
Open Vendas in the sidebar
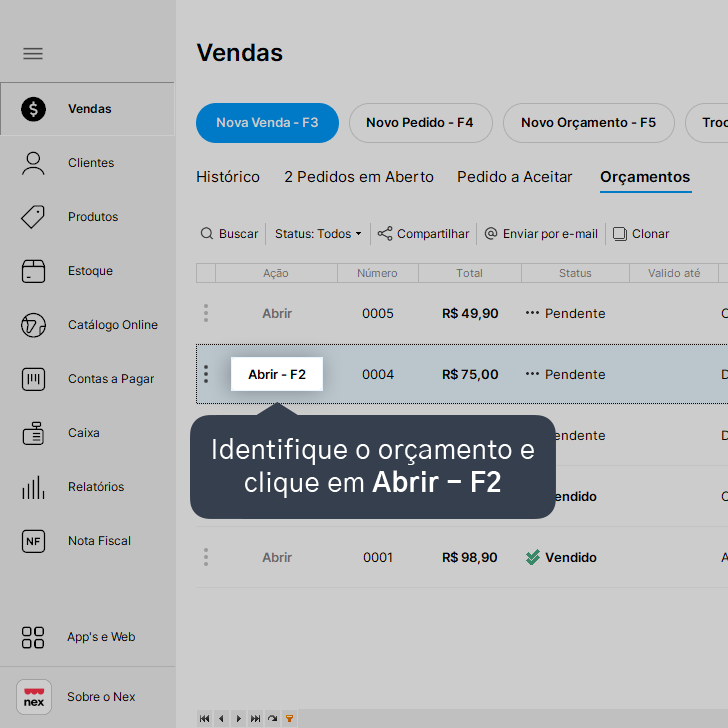87,109
